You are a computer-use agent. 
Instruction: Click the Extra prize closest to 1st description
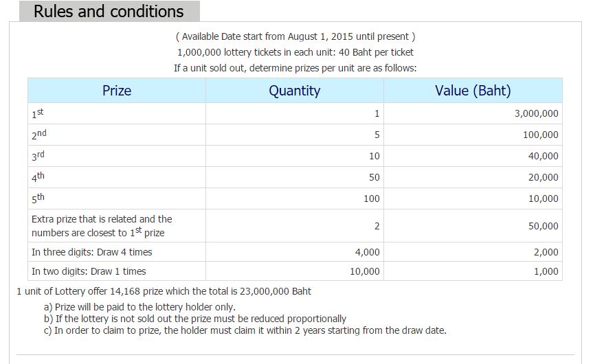(102, 226)
